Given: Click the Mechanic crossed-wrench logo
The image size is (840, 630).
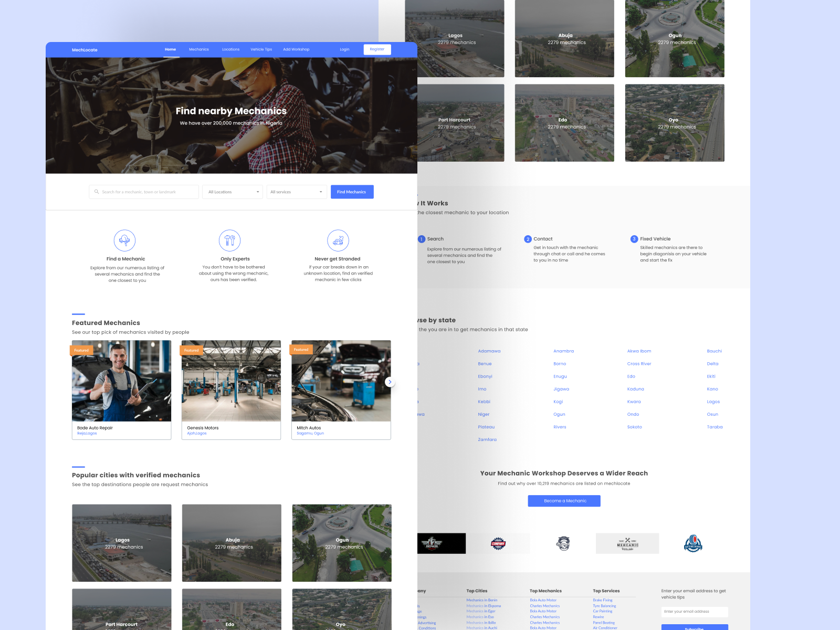Looking at the screenshot, I should click(x=627, y=543).
